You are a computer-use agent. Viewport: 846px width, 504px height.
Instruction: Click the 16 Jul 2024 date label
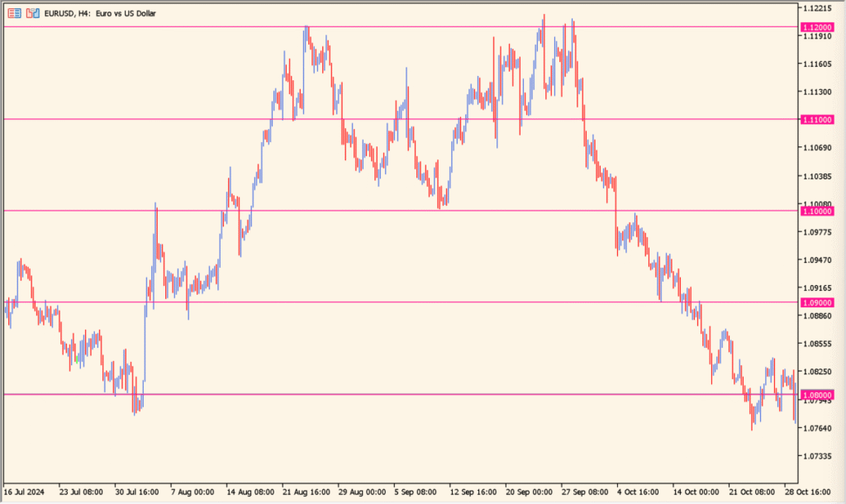(23, 492)
